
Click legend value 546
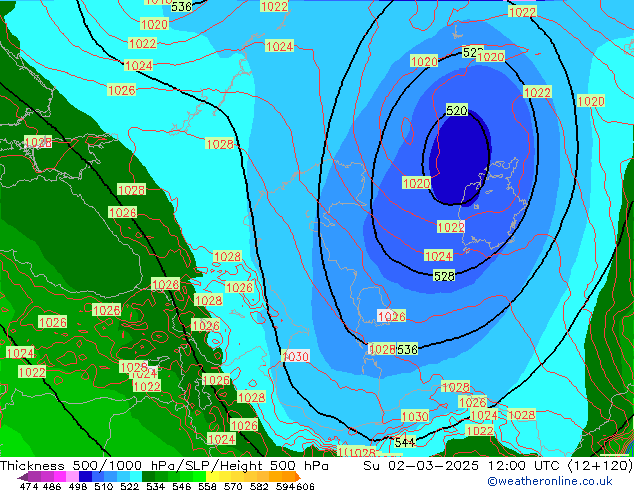[181, 486]
